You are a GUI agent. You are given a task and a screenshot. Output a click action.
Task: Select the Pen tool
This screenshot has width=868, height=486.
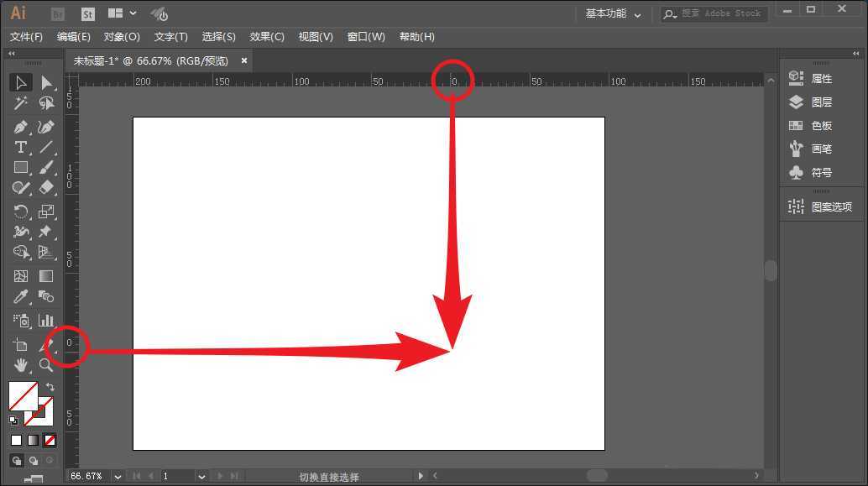point(21,127)
